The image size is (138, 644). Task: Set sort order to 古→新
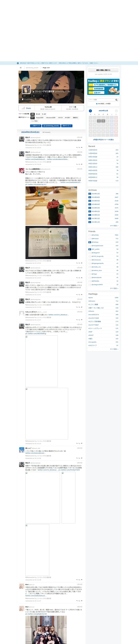pyautogui.click(x=44, y=114)
